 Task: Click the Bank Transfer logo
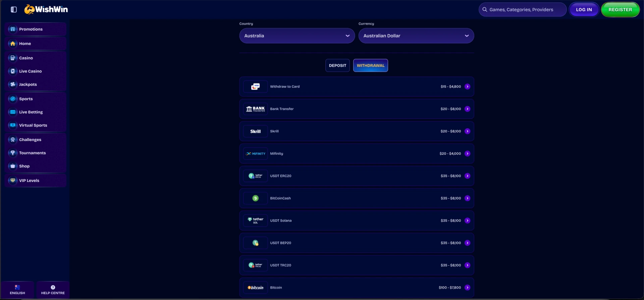256,109
